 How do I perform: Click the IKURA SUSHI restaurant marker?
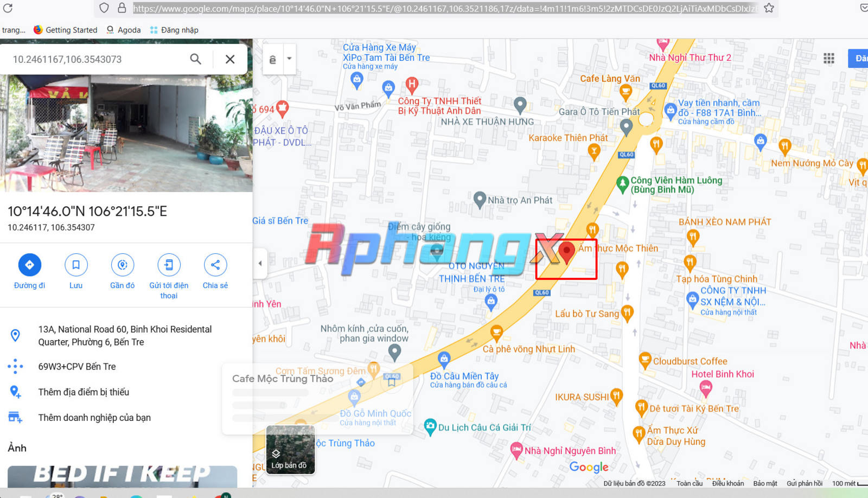coord(616,397)
